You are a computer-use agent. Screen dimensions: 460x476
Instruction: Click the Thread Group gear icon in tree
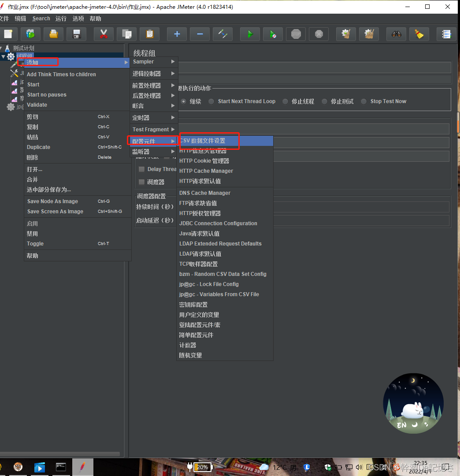[11, 56]
